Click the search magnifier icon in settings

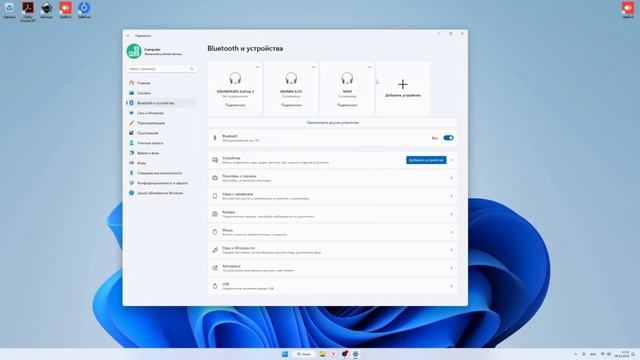click(x=191, y=69)
